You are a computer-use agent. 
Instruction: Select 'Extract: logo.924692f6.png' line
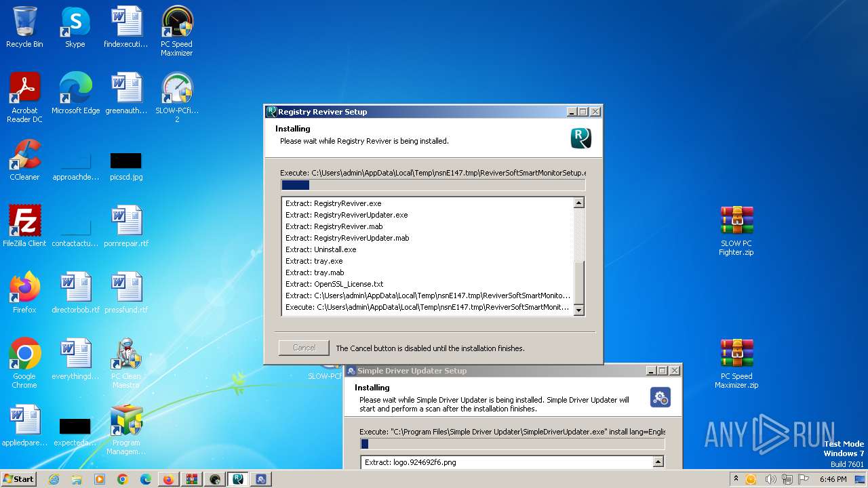coord(411,462)
